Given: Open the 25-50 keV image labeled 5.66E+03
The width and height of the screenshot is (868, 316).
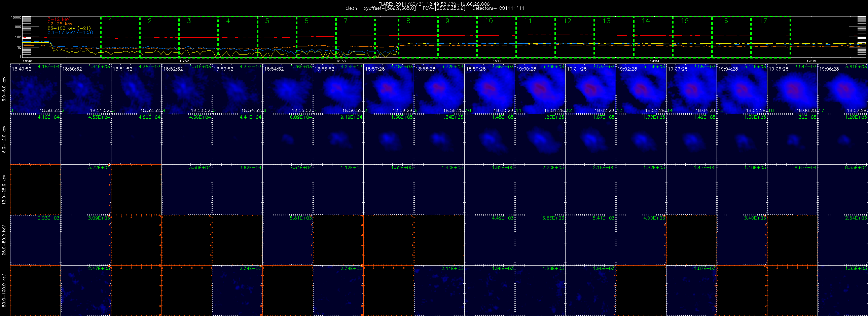Looking at the screenshot, I should 540,240.
